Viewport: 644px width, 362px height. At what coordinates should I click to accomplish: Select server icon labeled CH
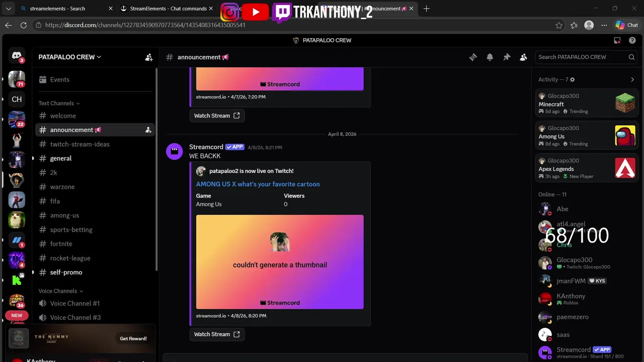17,99
